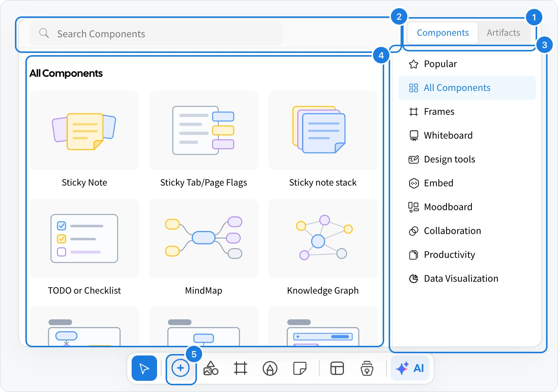Click the "Knowledge Graph" label
This screenshot has width=558, height=392.
coord(323,291)
